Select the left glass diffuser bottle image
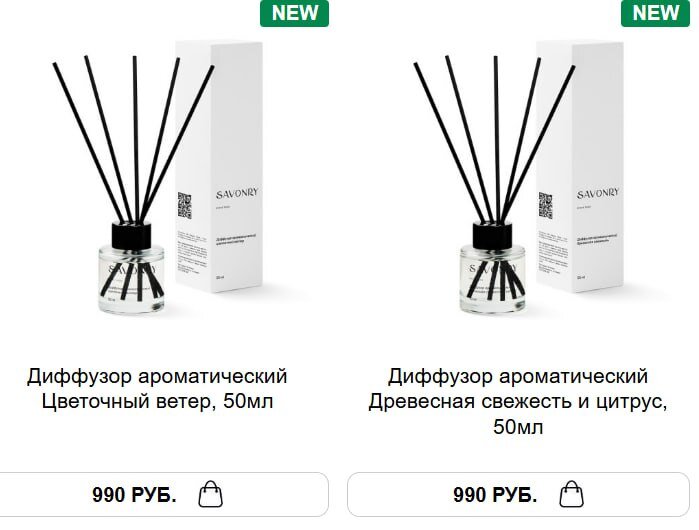Image resolution: width=699 pixels, height=530 pixels. 131,268
